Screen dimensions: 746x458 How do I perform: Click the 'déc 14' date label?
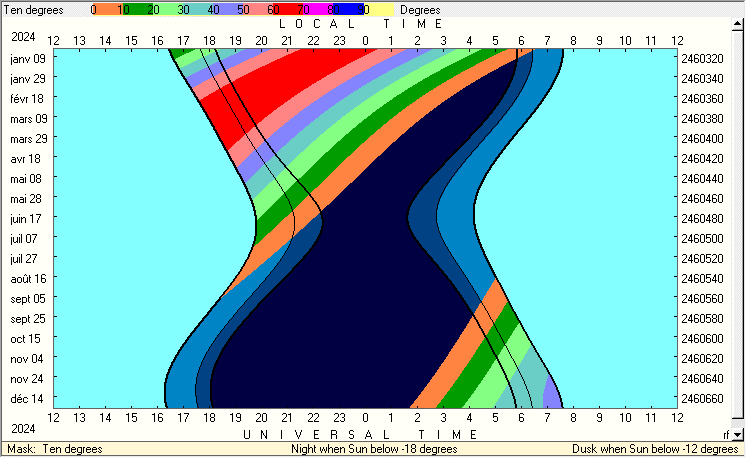[x=27, y=399]
